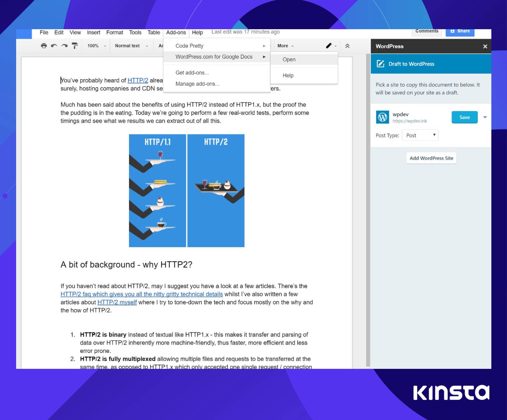Follow the HTTP/2 link in first paragraph

click(138, 80)
